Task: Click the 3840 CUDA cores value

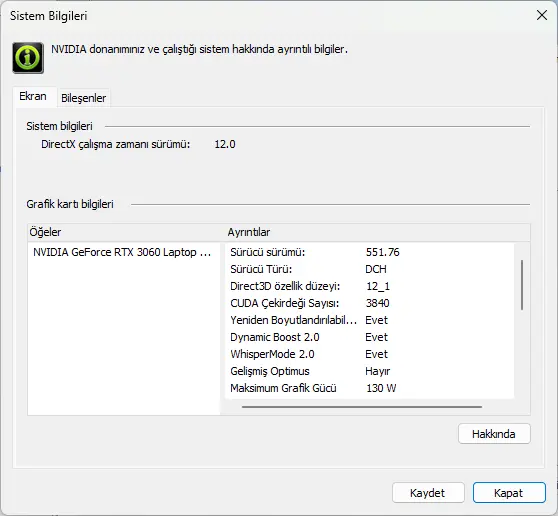Action: point(378,303)
